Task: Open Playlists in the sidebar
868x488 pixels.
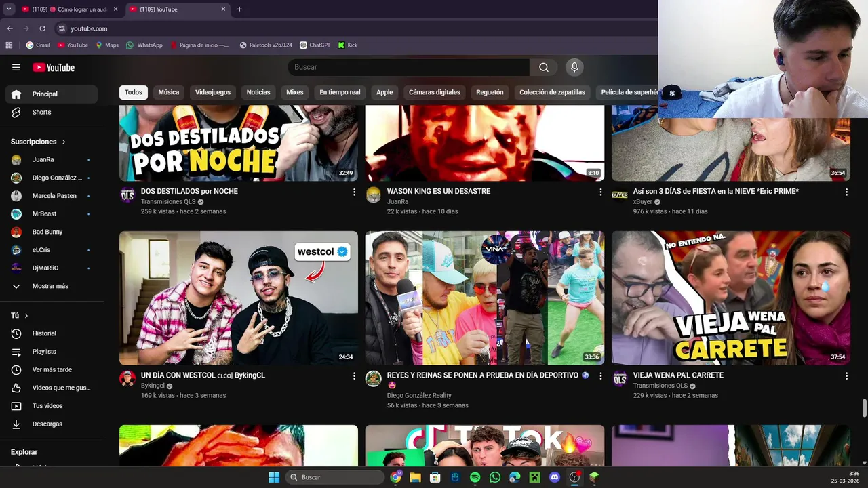Action: coord(52,352)
